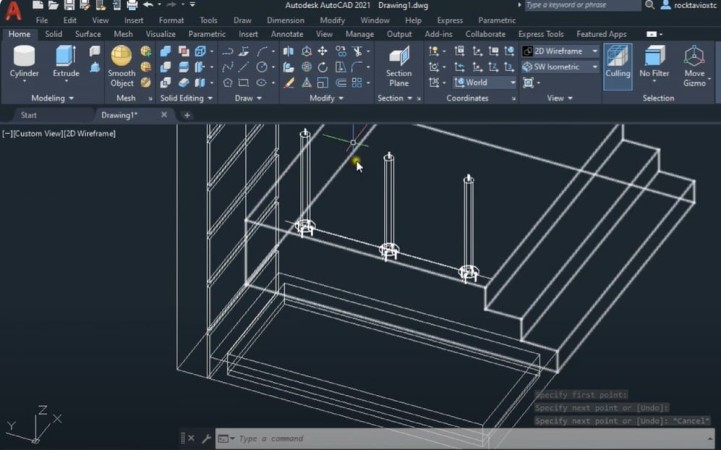Image resolution: width=721 pixels, height=450 pixels.
Task: Click the Plot printer icon
Action: pos(132,6)
